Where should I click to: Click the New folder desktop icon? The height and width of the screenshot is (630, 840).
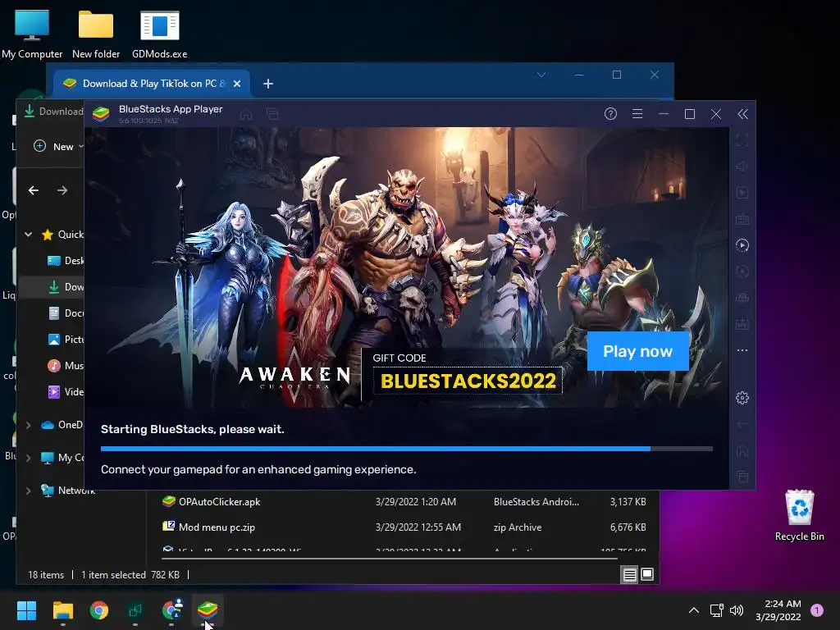(96, 34)
